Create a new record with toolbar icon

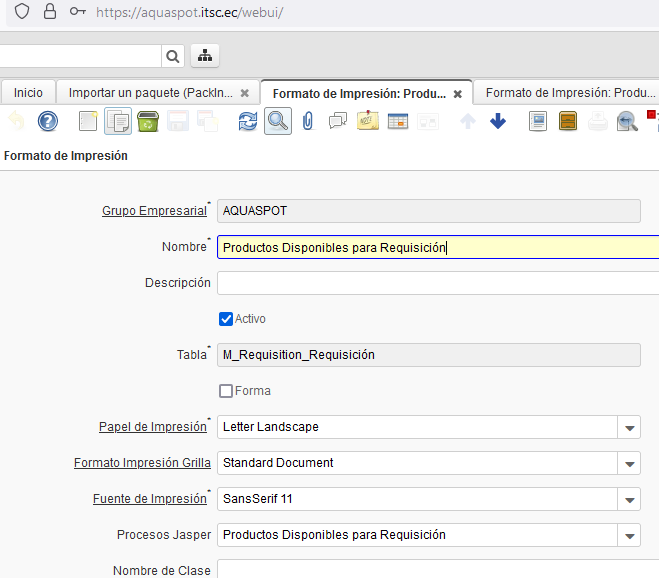pos(88,122)
